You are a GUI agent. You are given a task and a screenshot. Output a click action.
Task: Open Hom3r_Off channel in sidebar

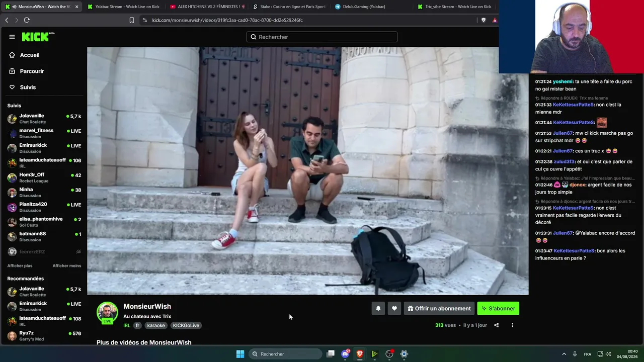(x=44, y=177)
